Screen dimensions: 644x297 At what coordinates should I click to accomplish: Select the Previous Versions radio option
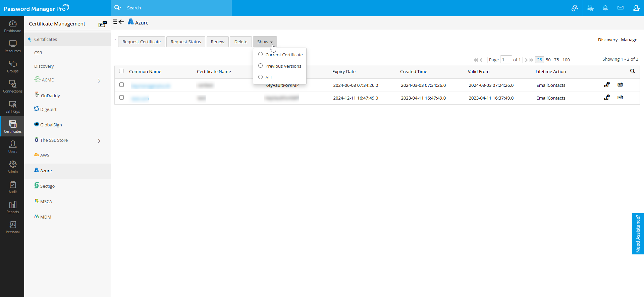(x=260, y=66)
